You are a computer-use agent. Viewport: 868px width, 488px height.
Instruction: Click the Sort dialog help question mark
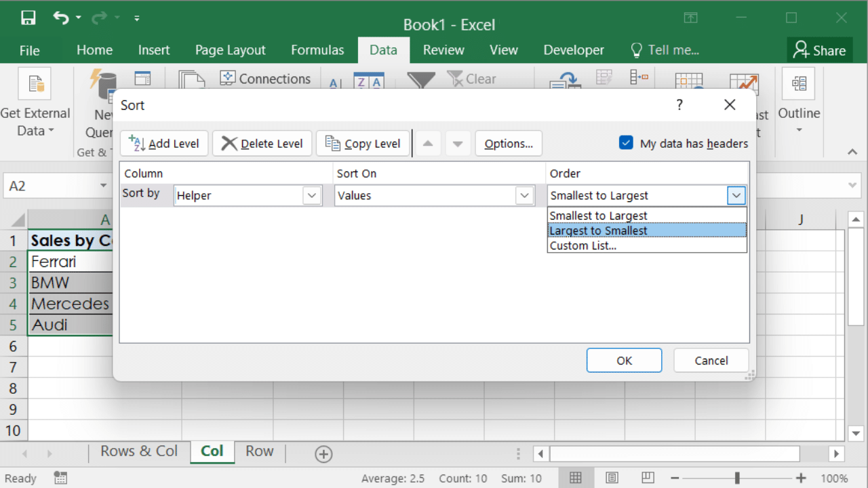679,105
